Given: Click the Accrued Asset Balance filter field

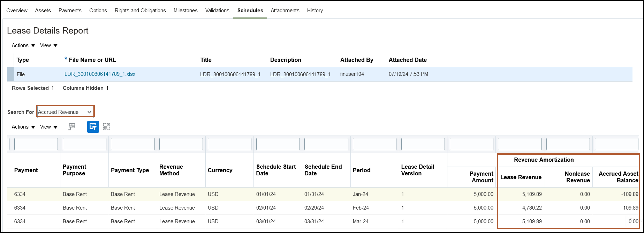Looking at the screenshot, I should [x=617, y=144].
